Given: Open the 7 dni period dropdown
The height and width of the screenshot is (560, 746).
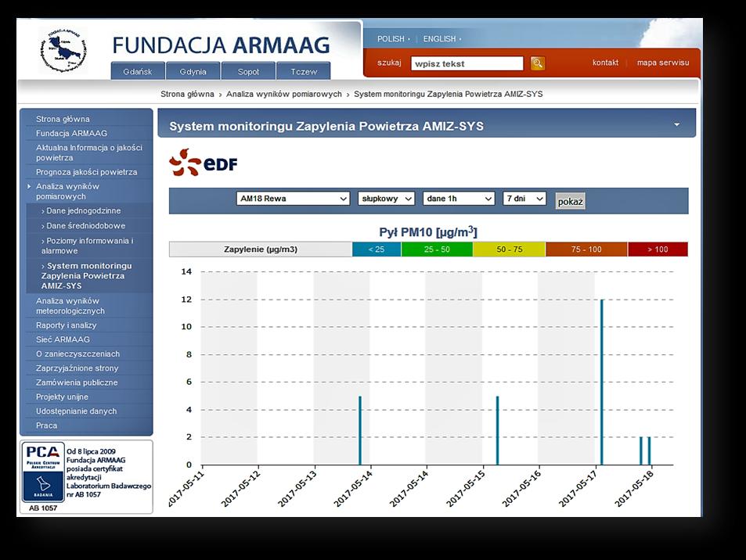Looking at the screenshot, I should click(x=524, y=199).
